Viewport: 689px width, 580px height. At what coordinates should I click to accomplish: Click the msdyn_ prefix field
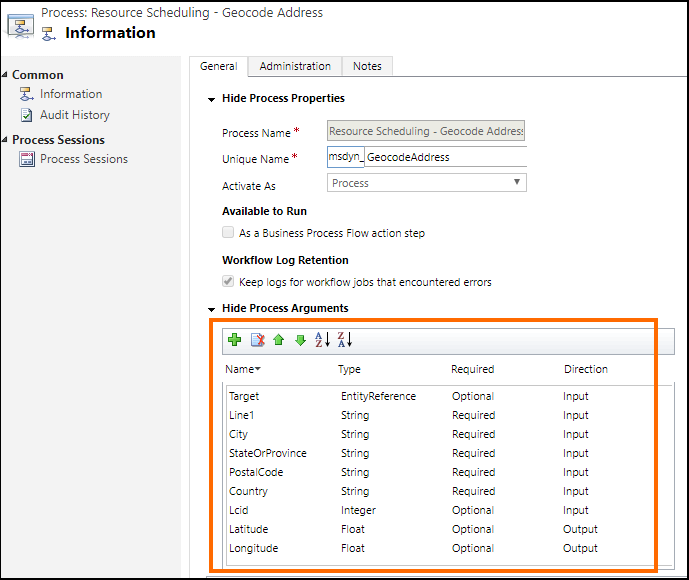(346, 157)
